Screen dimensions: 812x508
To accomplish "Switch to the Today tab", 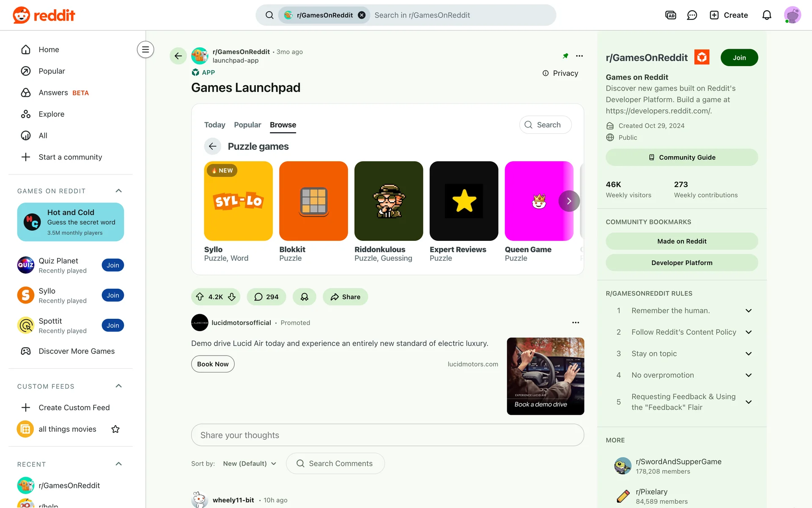I will click(214, 125).
